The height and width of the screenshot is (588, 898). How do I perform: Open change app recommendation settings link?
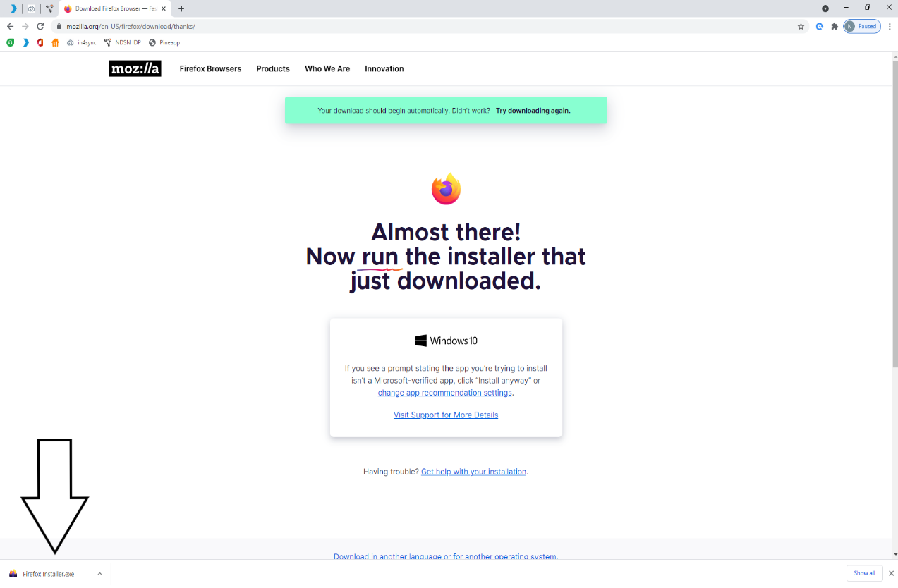(445, 393)
